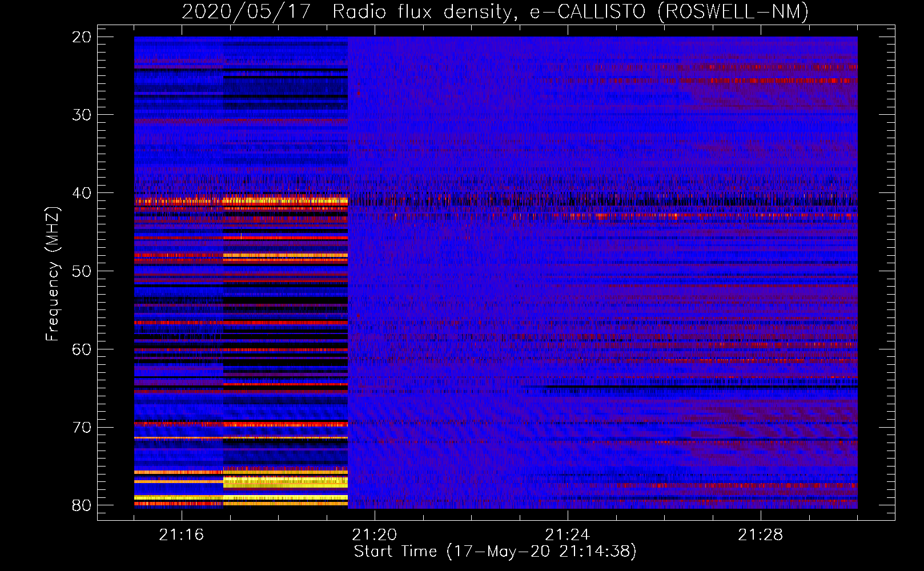Click the 21:24 time tick label
The image size is (924, 571).
click(568, 535)
